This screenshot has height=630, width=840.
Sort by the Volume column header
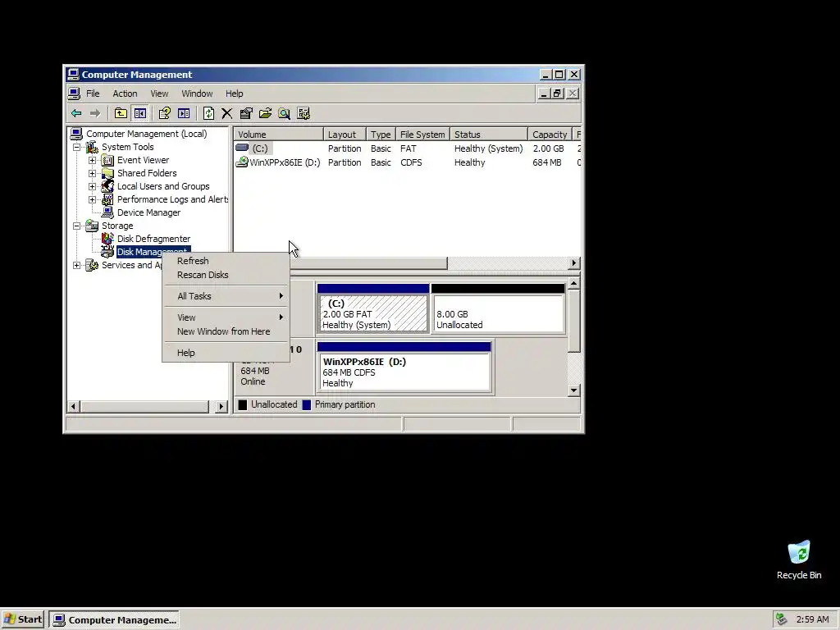pos(279,134)
